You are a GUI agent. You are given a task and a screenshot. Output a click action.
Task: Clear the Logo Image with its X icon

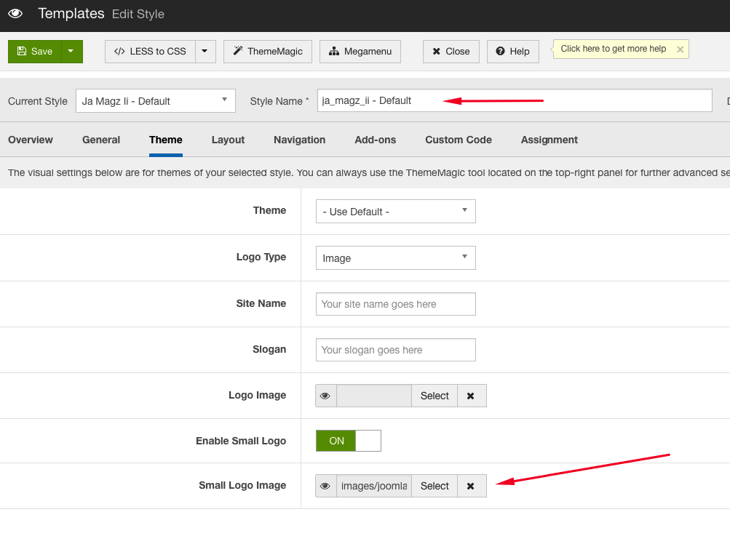point(471,396)
